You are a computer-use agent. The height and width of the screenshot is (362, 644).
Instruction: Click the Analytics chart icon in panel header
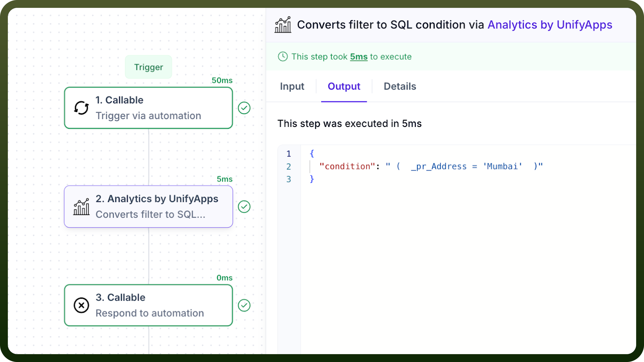tap(283, 25)
